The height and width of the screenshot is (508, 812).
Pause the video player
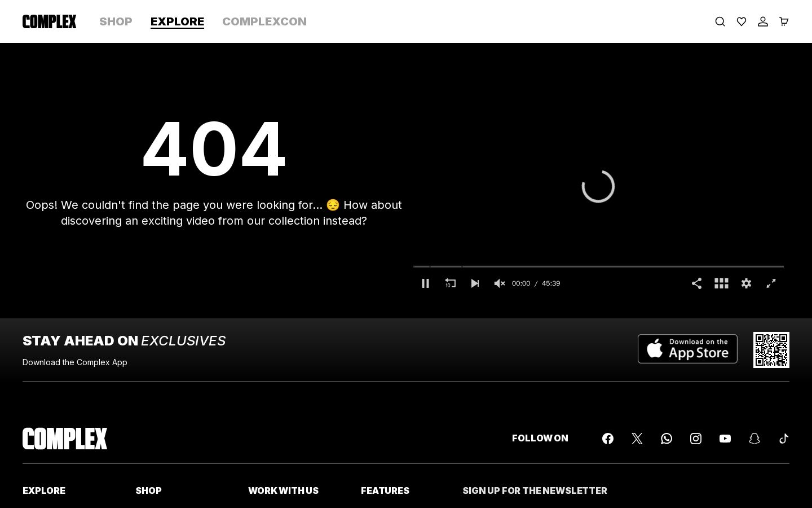click(x=426, y=283)
